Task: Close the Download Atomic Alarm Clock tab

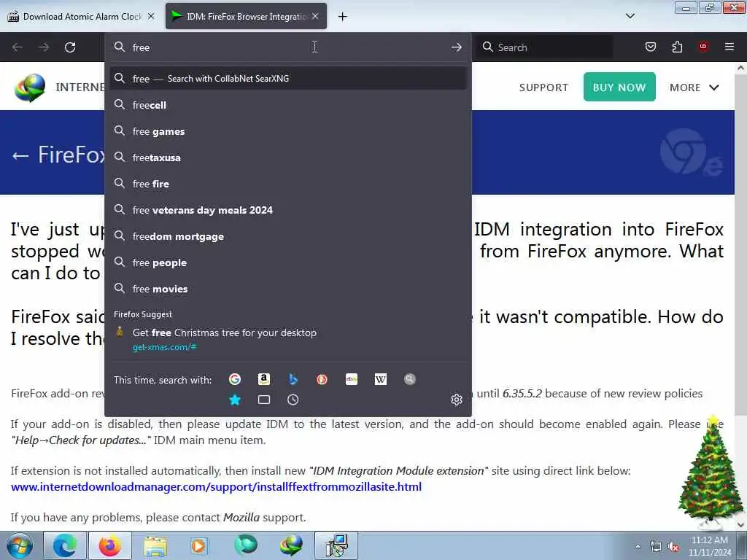Action: click(x=151, y=16)
